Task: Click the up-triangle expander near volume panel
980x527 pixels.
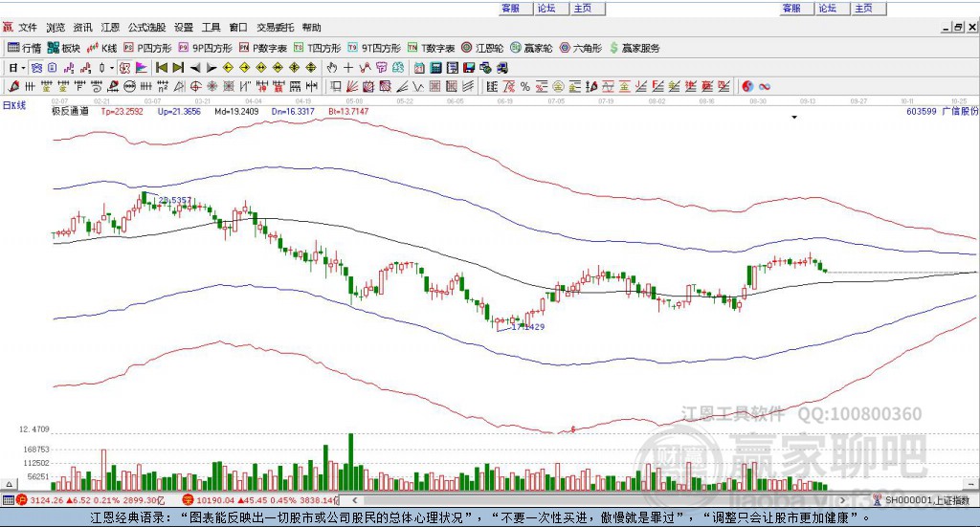Action: point(9,484)
